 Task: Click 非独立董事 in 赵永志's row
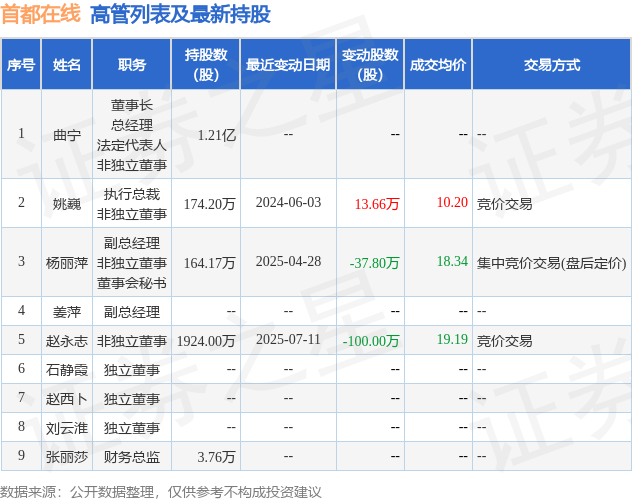click(132, 341)
